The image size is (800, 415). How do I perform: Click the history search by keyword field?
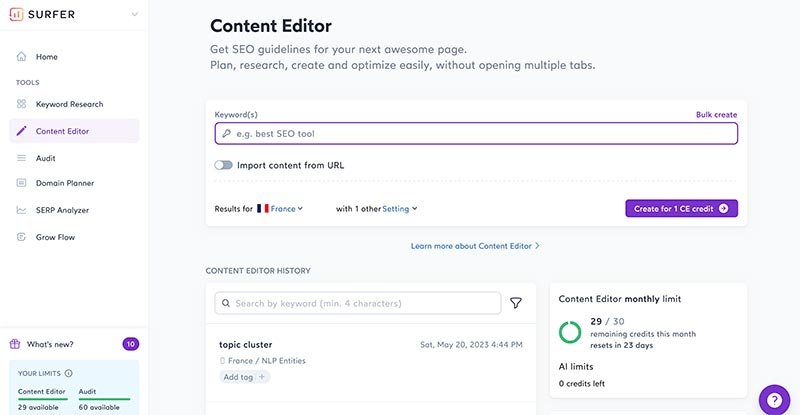click(x=358, y=303)
